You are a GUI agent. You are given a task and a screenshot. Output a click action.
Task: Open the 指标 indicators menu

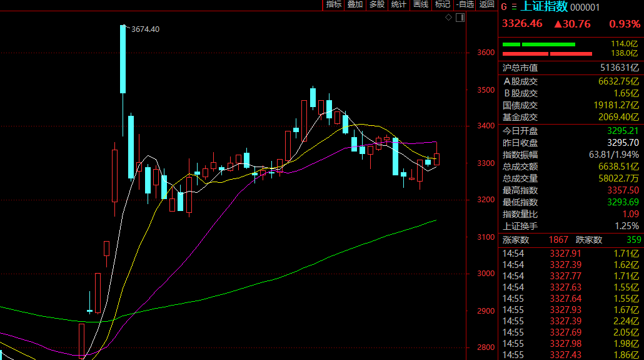334,4
